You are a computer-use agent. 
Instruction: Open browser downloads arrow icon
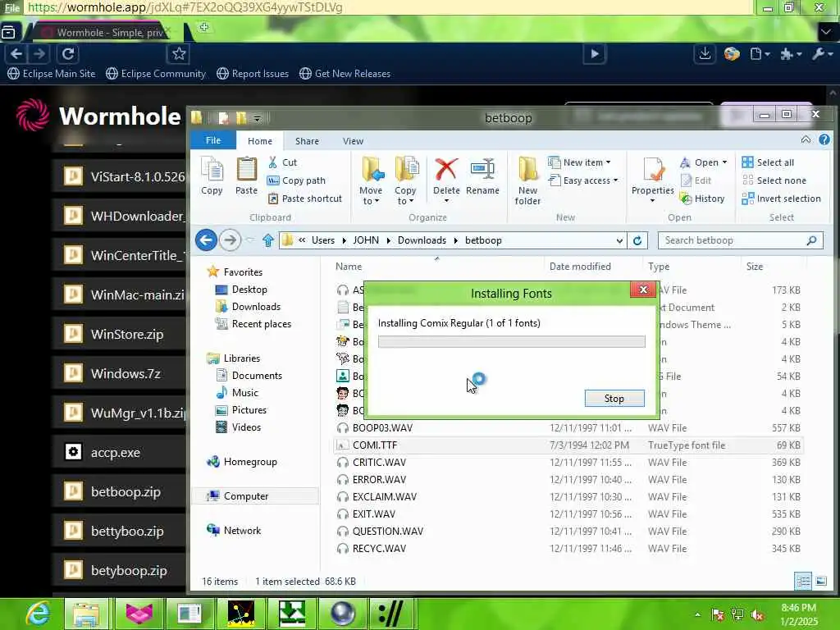click(x=705, y=53)
